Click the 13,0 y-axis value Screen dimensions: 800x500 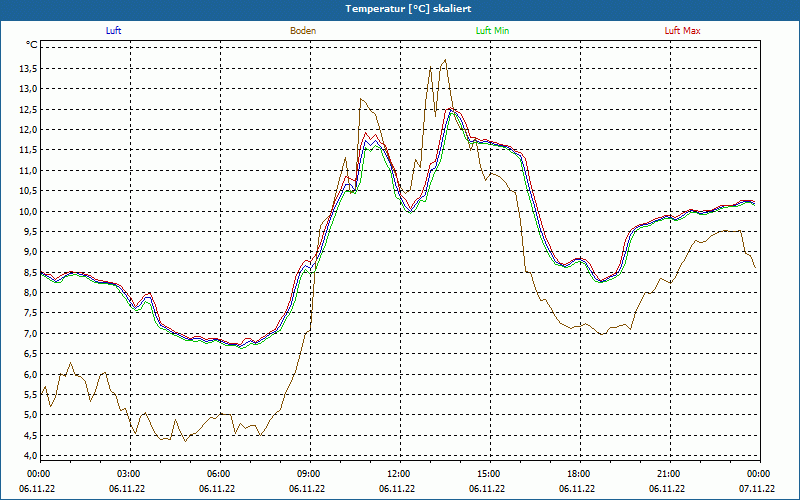click(x=29, y=89)
